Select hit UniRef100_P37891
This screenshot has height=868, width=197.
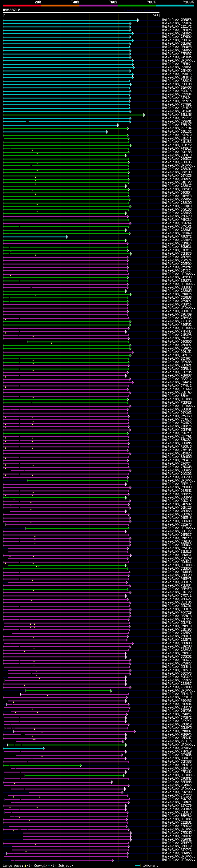(x=177, y=104)
